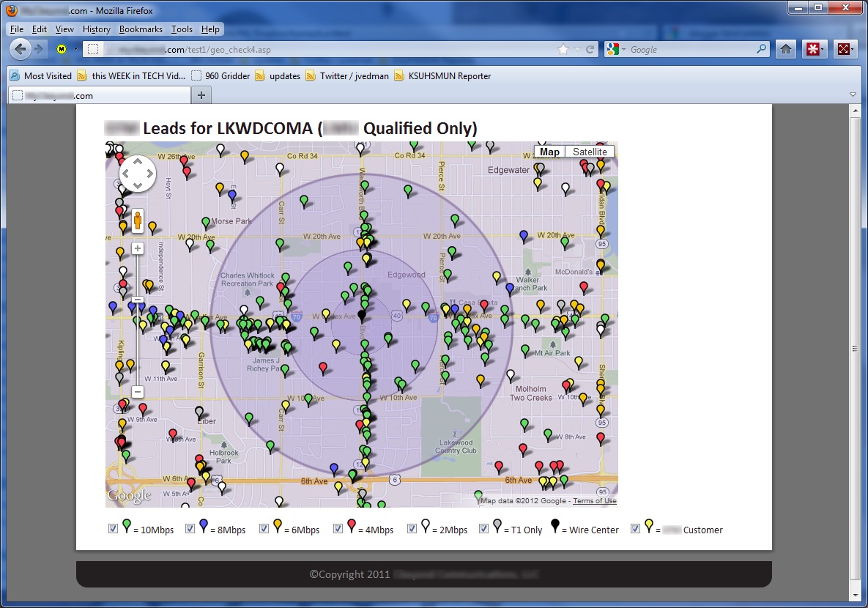Click the search magnifier icon
868x608 pixels.
click(x=762, y=49)
